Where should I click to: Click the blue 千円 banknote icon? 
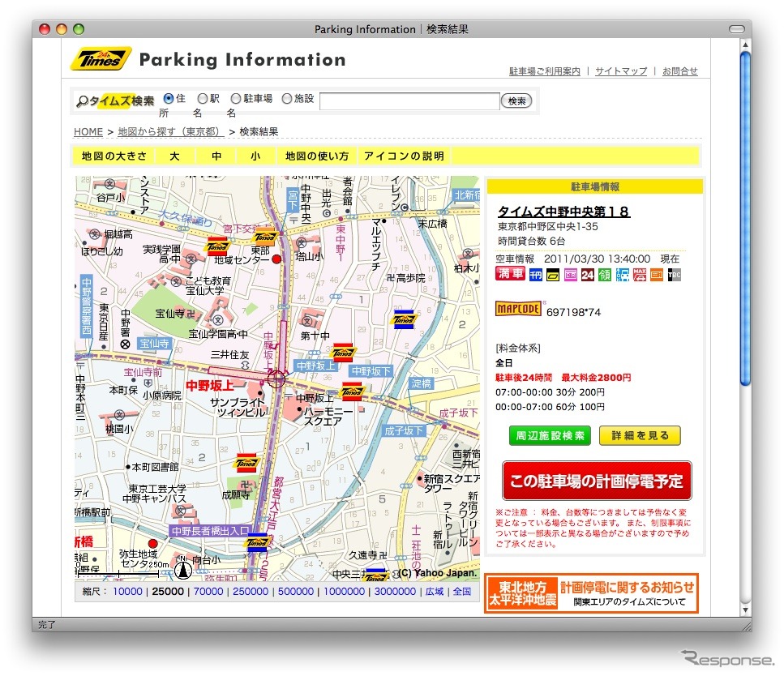[x=535, y=275]
